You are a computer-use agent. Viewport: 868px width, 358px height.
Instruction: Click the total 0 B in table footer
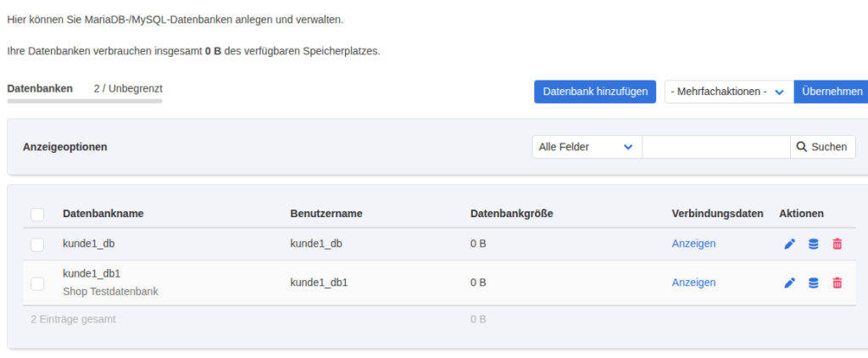(478, 319)
